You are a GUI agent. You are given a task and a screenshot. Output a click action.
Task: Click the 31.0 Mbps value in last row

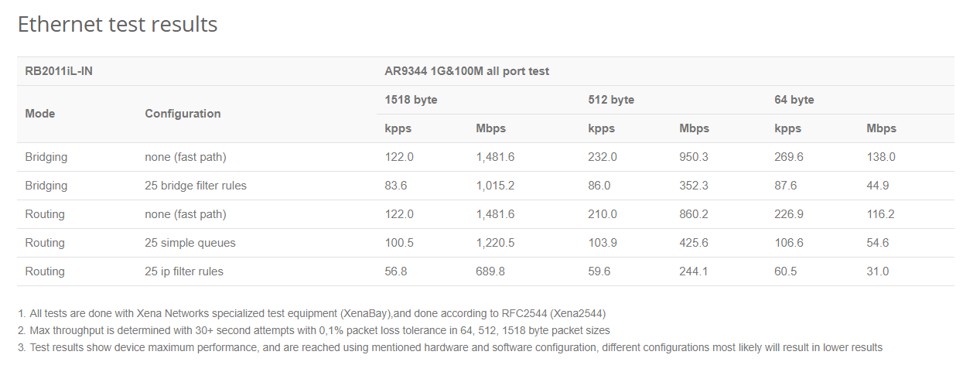point(878,271)
